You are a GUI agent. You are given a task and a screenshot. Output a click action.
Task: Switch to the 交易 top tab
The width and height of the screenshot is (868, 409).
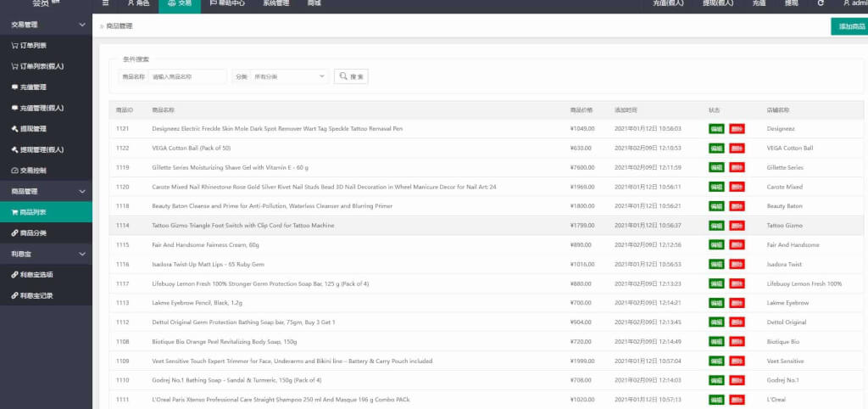180,4
